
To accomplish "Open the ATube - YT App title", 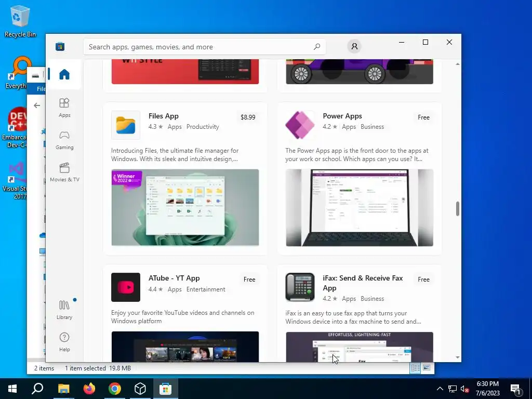I will pyautogui.click(x=174, y=278).
